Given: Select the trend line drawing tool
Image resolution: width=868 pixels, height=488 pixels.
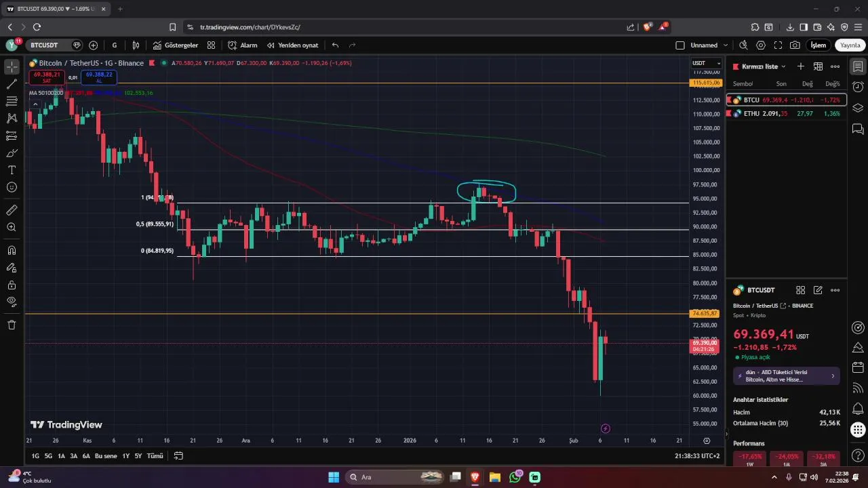Looking at the screenshot, I should click(x=12, y=84).
